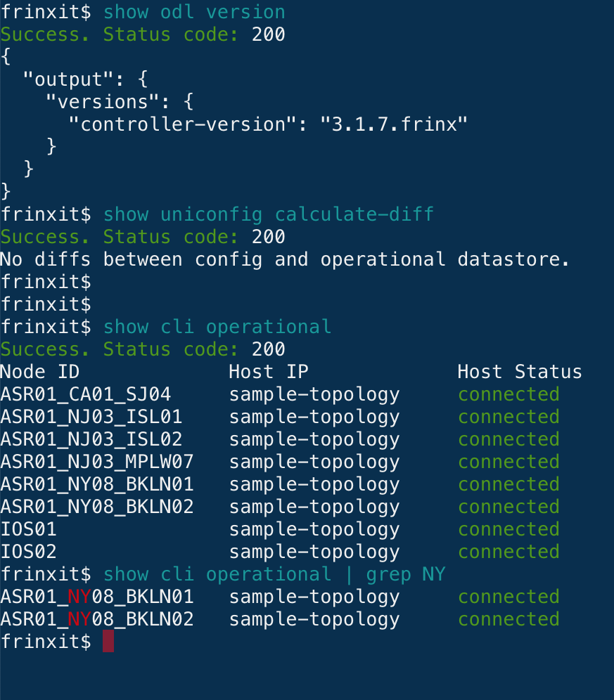Viewport: 614px width, 700px height.
Task: Click the grep result row ASR01_NY08_BKLN02
Action: (280, 619)
